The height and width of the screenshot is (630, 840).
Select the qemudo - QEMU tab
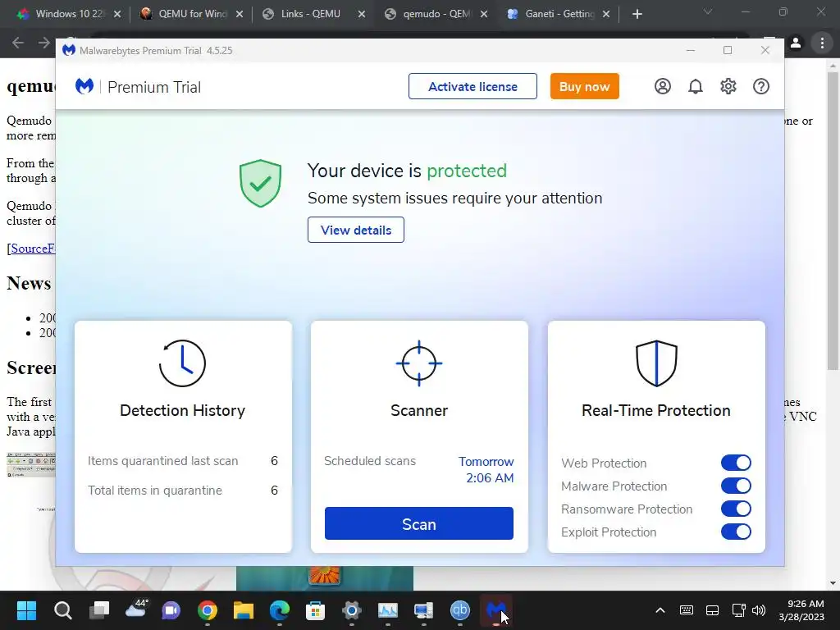436,14
